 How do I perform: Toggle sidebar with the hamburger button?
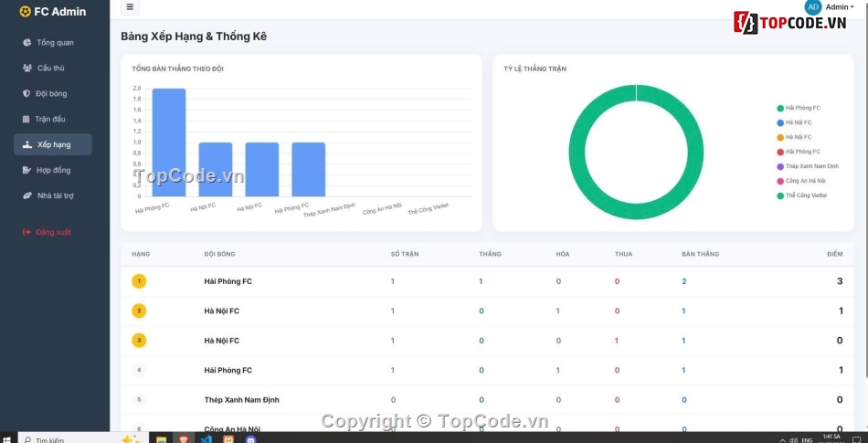point(130,7)
